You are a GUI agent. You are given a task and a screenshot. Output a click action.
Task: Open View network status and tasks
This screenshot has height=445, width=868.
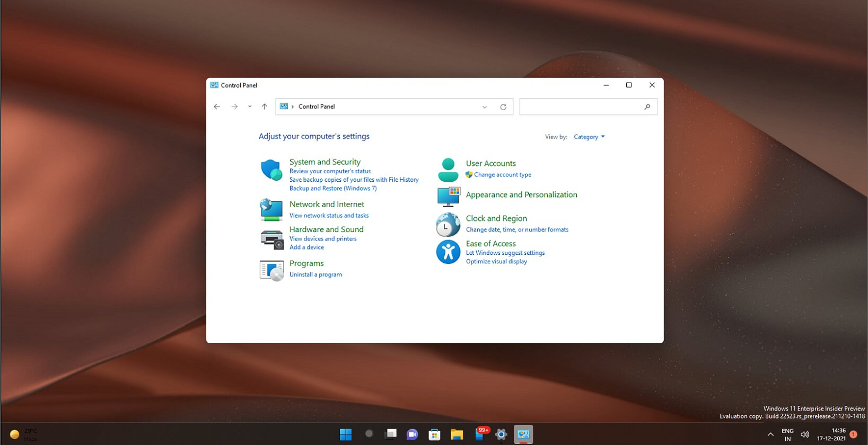[329, 216]
